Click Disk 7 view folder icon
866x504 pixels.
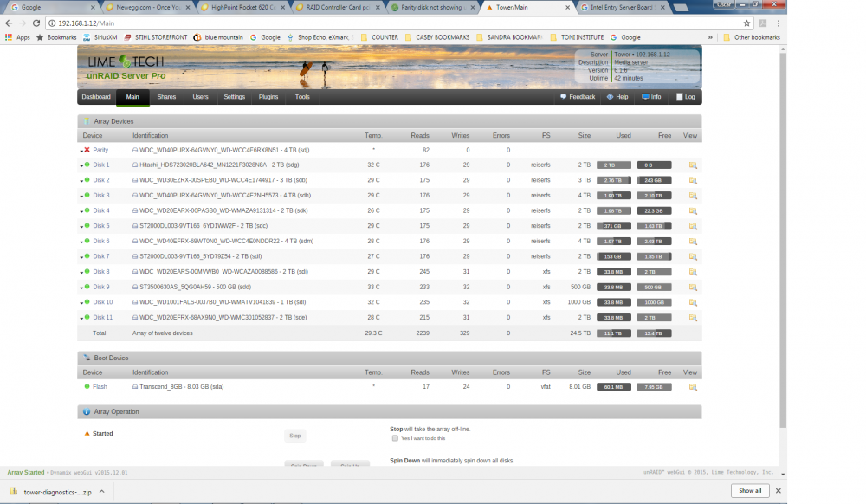click(x=693, y=256)
